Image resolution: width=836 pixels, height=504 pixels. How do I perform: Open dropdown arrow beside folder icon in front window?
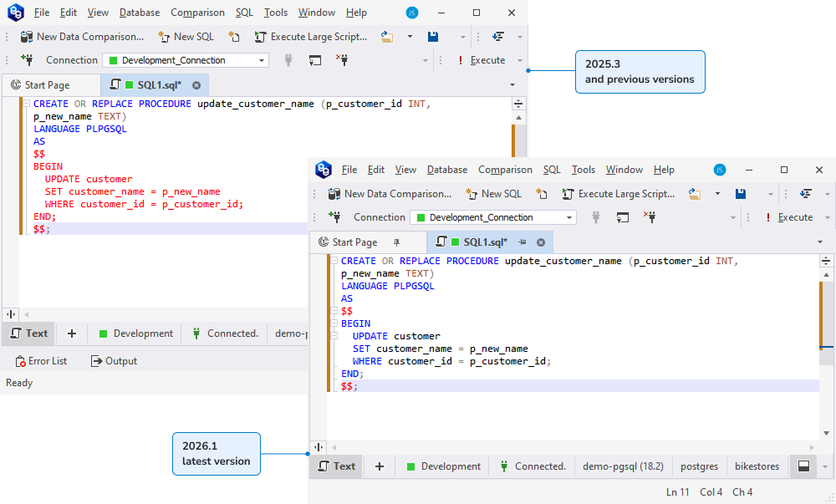coord(717,194)
